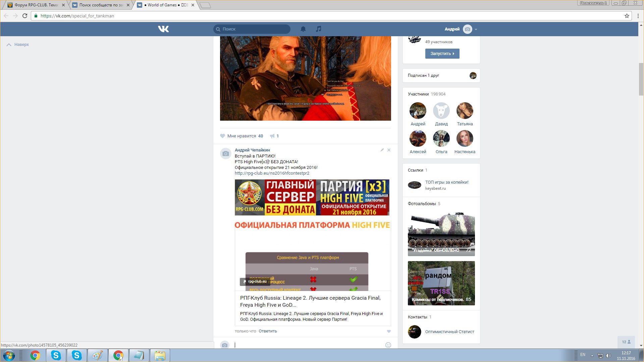Click the VK logo home icon
644x362 pixels.
click(x=163, y=29)
